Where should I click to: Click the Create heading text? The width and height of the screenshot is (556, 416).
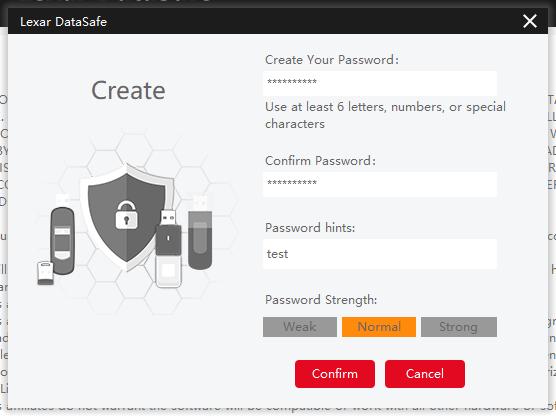click(x=128, y=90)
